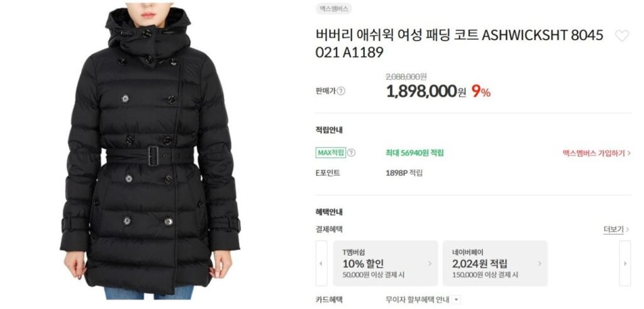Select 네이버페이 2,024원 적립 benefit card

click(x=495, y=263)
